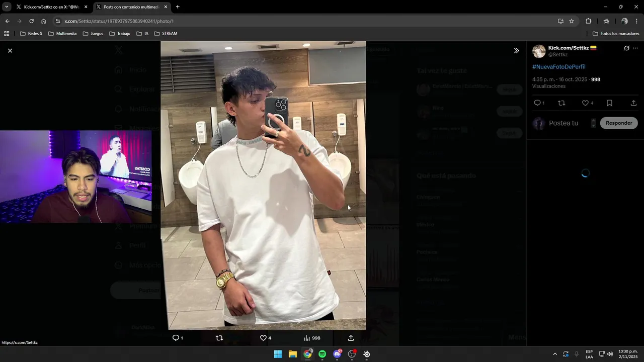Open the Chrome profile avatar
644x362 pixels.
tap(624, 21)
